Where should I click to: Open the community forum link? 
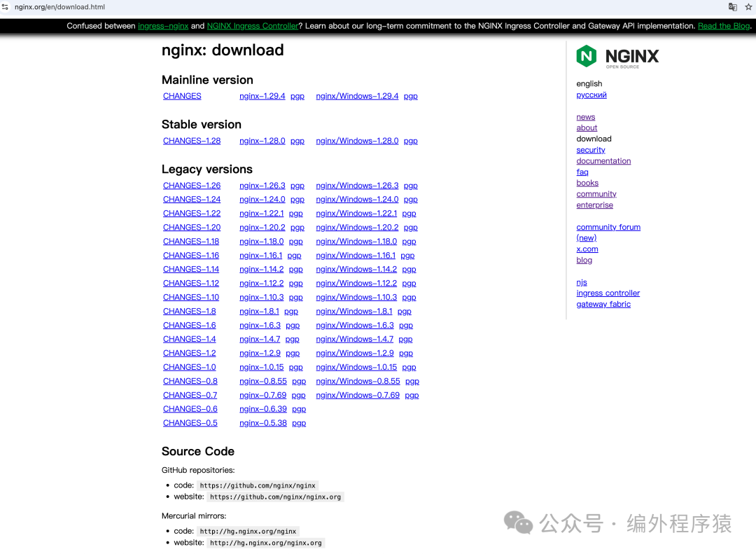[x=608, y=228]
